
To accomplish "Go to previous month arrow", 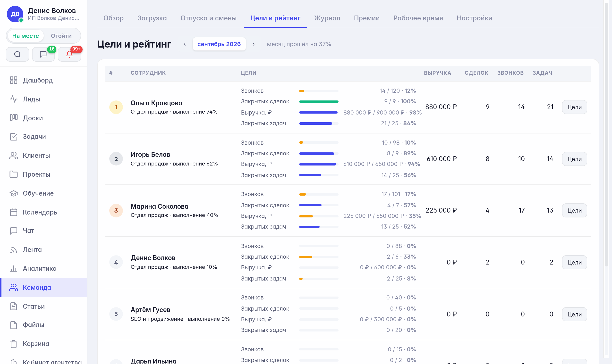I will pyautogui.click(x=185, y=44).
